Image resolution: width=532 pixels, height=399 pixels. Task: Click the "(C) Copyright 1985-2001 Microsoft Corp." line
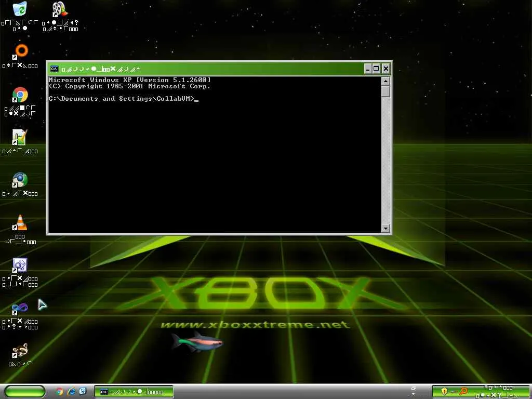129,86
